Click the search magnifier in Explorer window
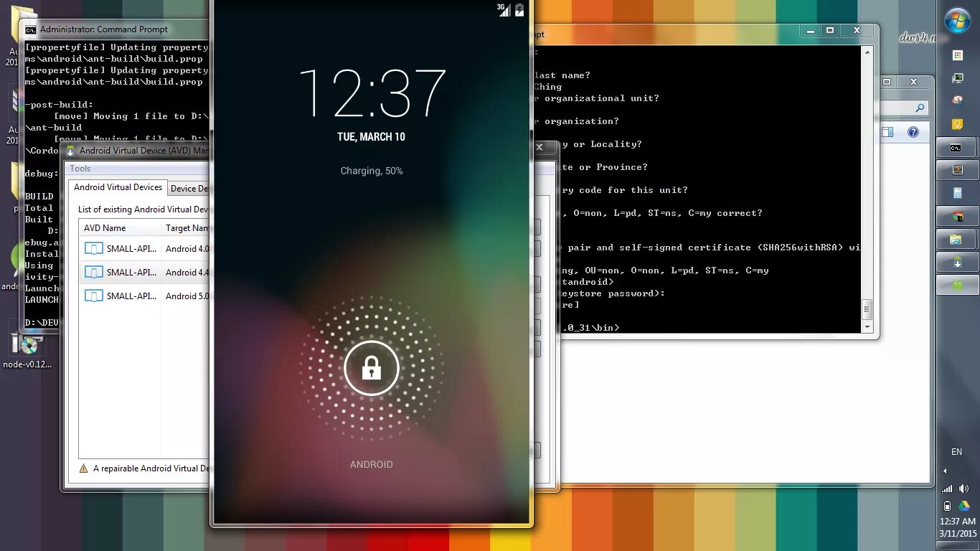The height and width of the screenshot is (551, 980). [920, 108]
